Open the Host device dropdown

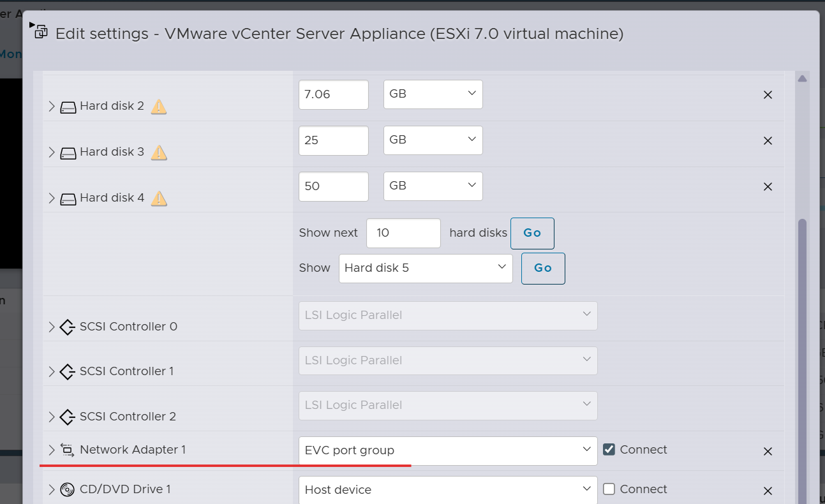pyautogui.click(x=448, y=490)
